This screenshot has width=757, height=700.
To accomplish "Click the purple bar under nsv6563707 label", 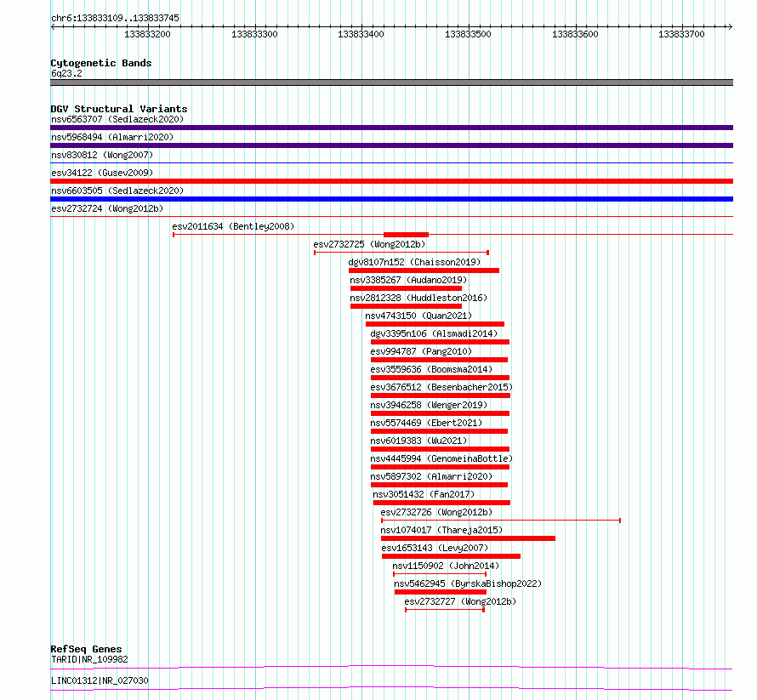I will pos(391,128).
